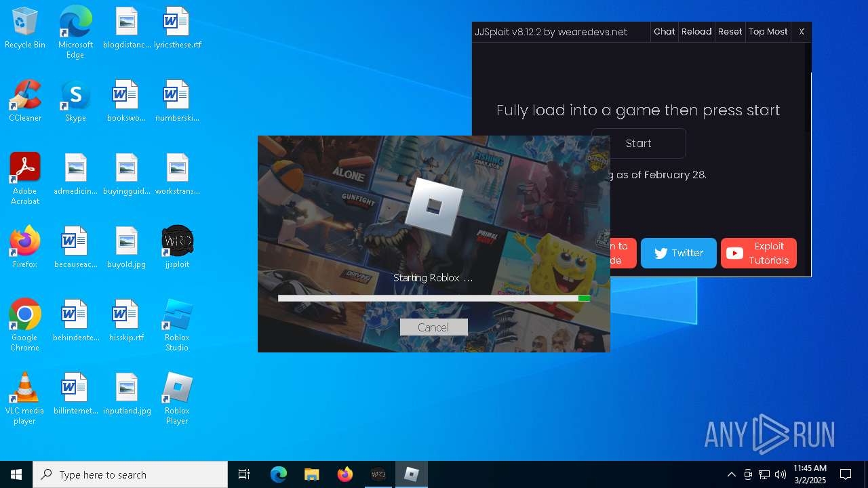Open Edge from the taskbar
The width and height of the screenshot is (868, 488).
pyautogui.click(x=279, y=474)
